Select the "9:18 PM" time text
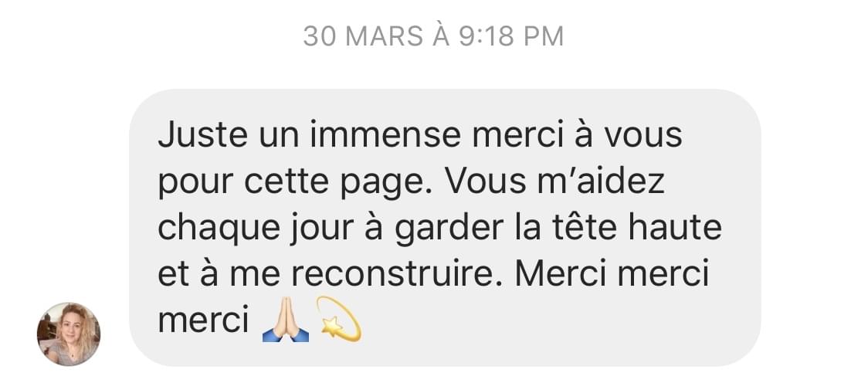 (510, 36)
